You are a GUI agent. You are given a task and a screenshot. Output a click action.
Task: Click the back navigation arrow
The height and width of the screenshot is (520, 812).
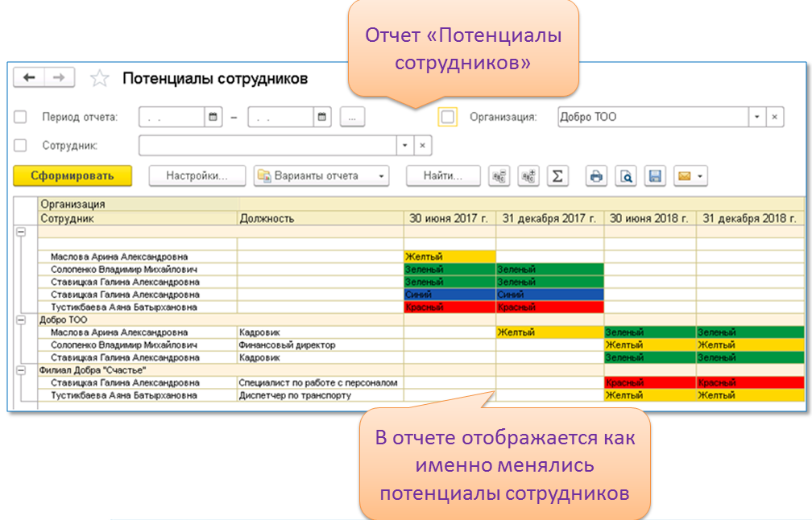(x=30, y=77)
